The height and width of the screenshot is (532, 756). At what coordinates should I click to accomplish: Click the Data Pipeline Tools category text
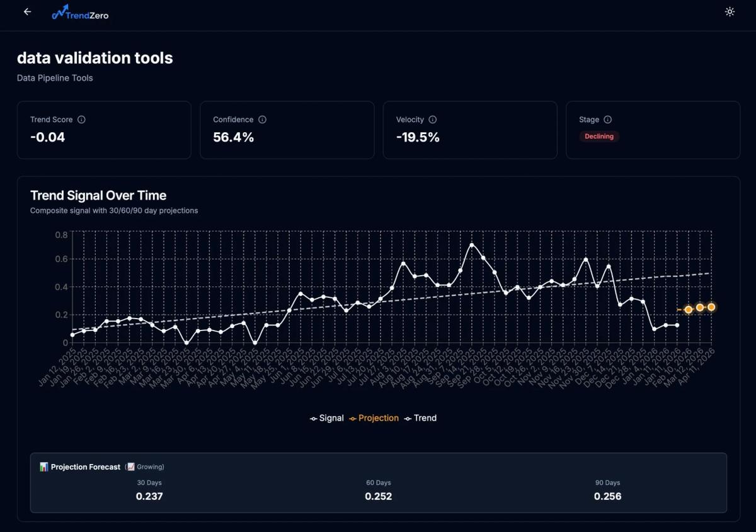(55, 78)
